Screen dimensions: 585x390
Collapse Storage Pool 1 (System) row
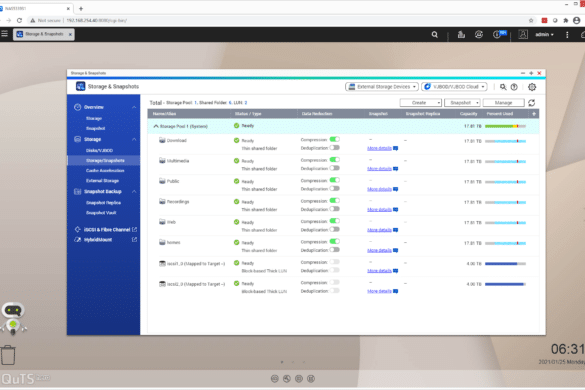(156, 127)
